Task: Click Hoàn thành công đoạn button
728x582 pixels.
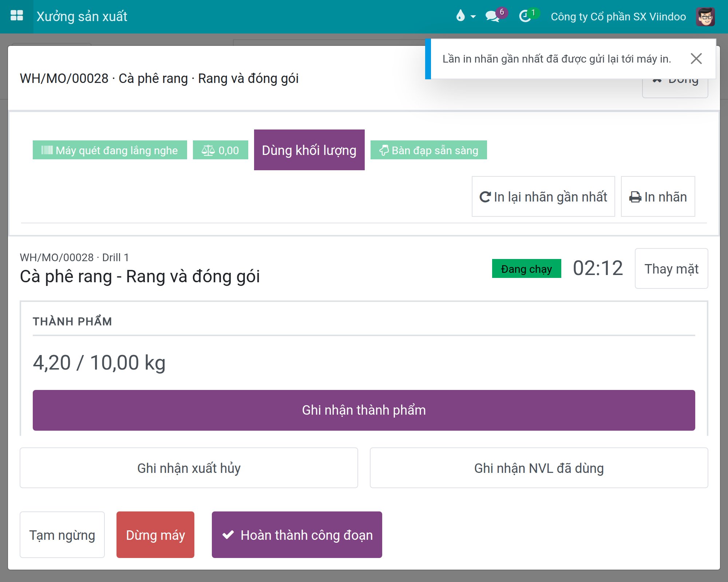Action: pyautogui.click(x=297, y=535)
